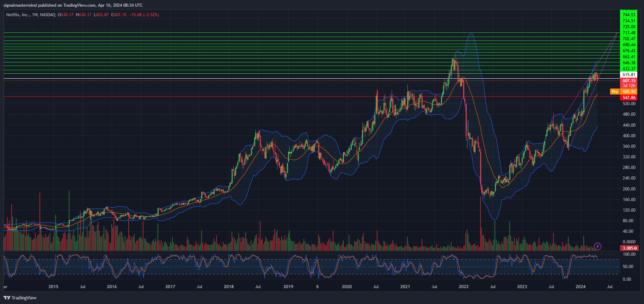Click the 320.00 price axis label

coord(629,157)
